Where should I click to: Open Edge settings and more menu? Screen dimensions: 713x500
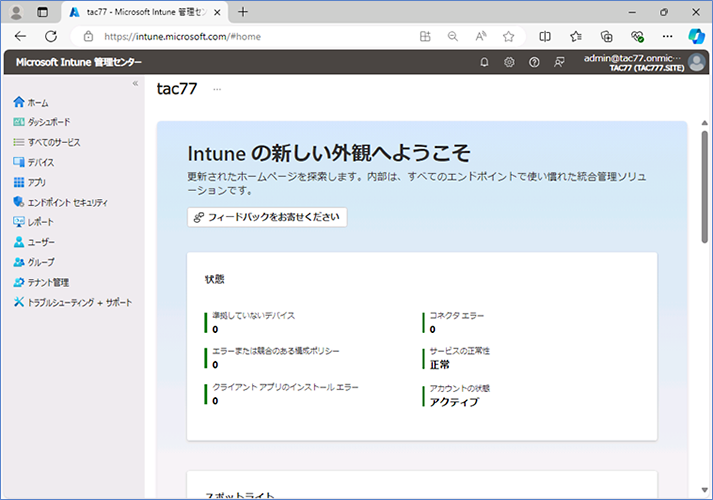[668, 36]
